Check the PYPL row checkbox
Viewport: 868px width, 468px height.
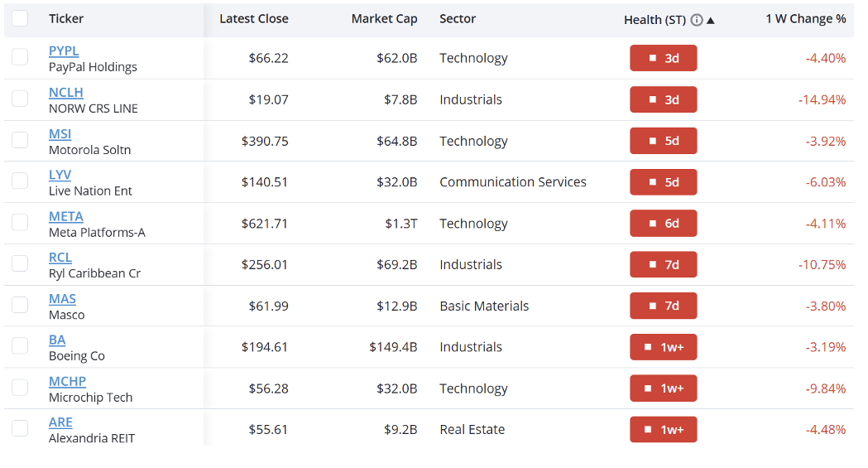[20, 57]
